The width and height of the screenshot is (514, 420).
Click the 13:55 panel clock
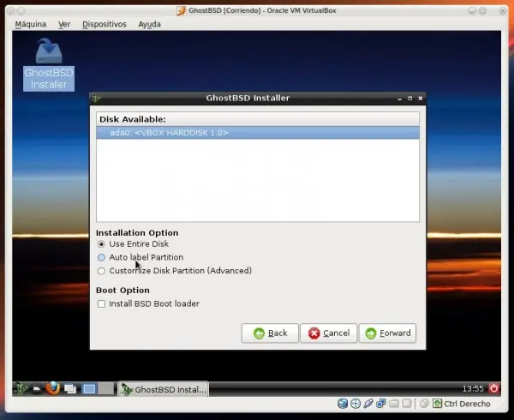point(473,389)
